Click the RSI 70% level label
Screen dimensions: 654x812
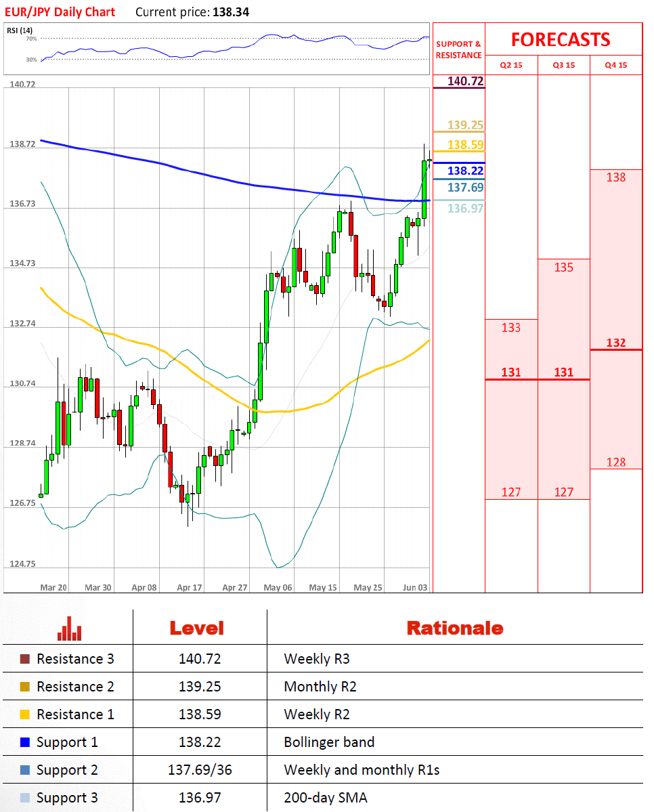point(31,39)
